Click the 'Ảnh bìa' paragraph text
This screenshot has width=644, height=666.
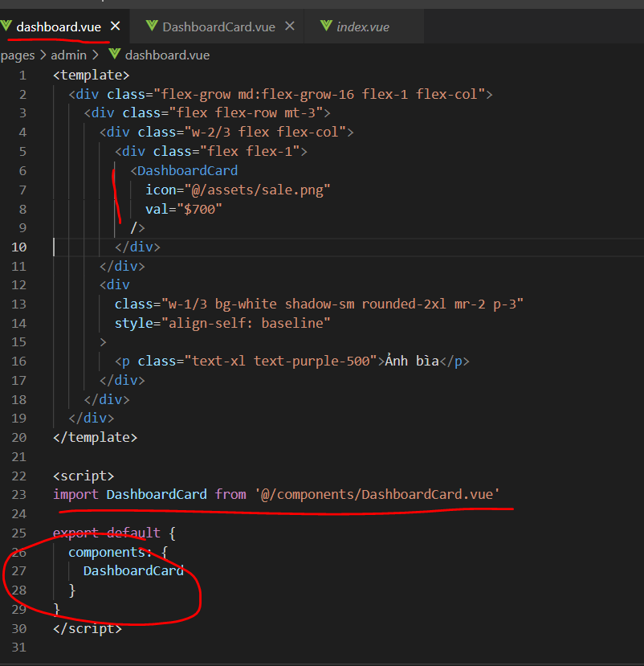412,361
